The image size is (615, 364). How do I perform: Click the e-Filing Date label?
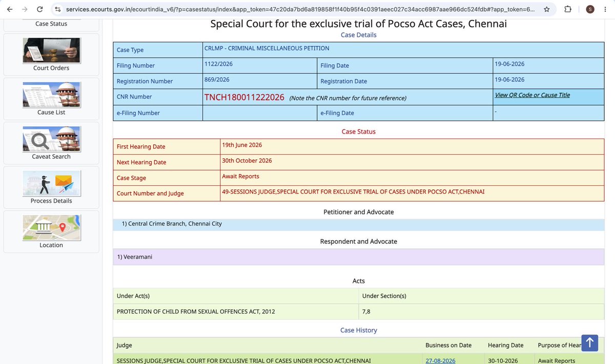(337, 113)
